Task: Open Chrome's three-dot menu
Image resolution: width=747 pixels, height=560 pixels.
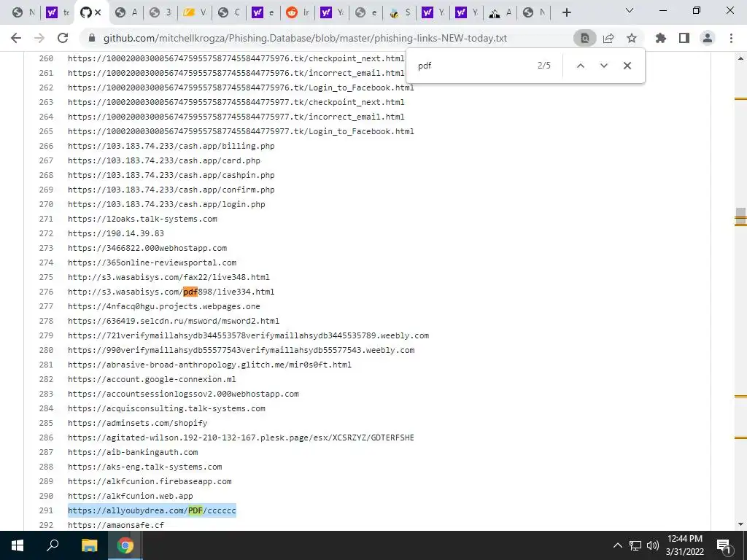Action: (731, 38)
